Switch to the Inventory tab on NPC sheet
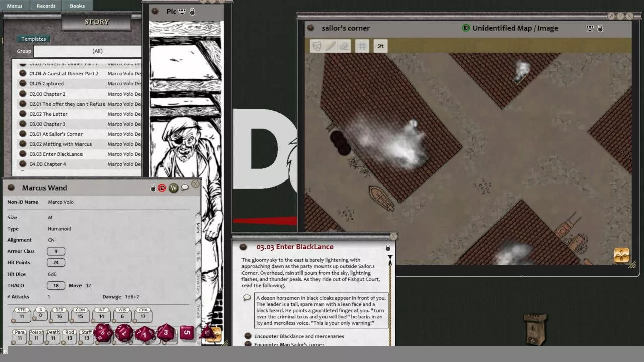 coord(198,285)
